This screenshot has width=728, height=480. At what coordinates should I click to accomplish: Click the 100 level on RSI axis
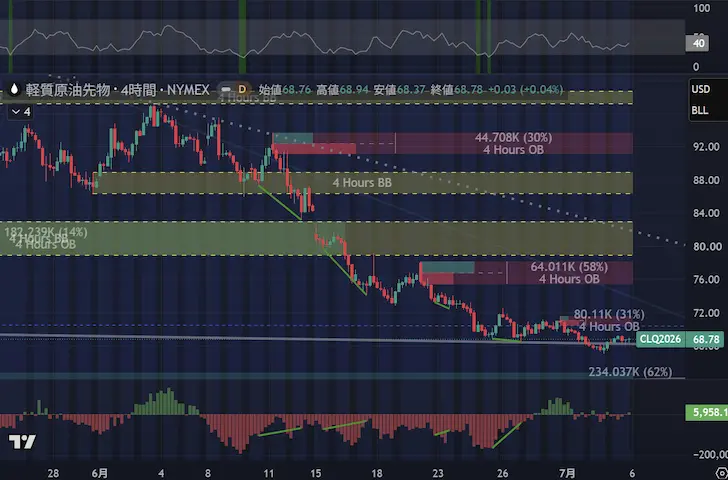(x=702, y=8)
